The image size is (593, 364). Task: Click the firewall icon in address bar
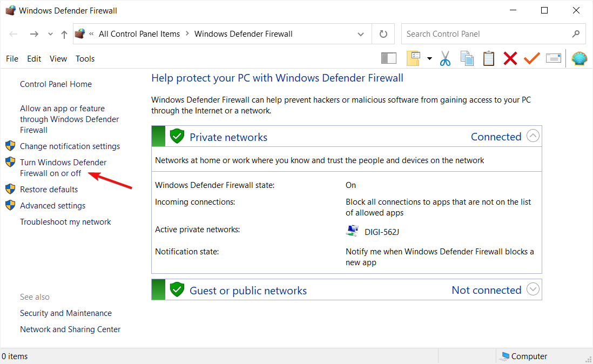click(x=80, y=33)
